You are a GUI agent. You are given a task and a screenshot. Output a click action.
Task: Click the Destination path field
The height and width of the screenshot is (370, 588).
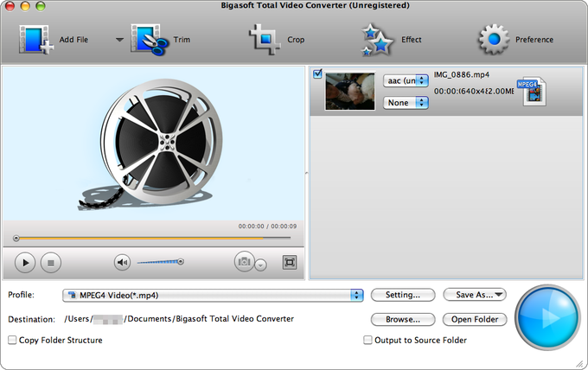point(179,319)
